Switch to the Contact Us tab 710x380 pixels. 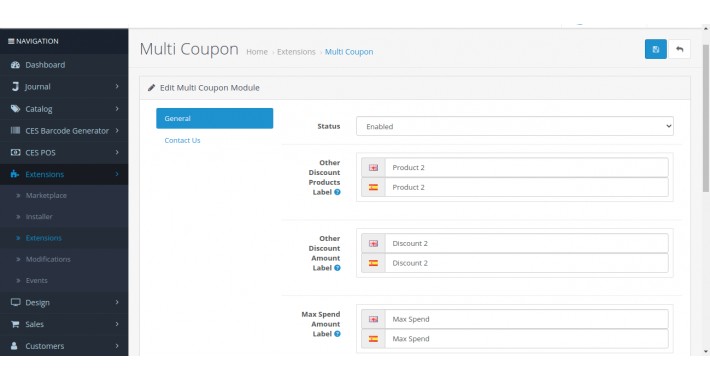pos(182,140)
